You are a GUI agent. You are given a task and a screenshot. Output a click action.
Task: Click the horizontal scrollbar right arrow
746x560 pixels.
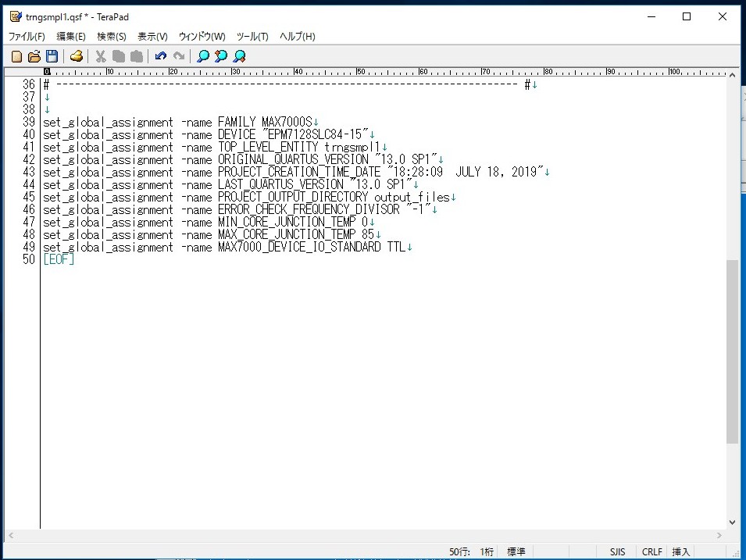pos(719,535)
